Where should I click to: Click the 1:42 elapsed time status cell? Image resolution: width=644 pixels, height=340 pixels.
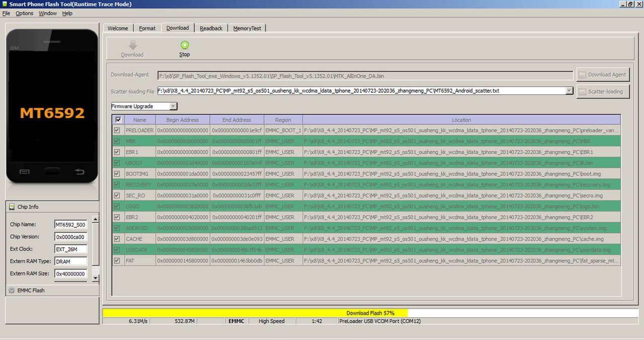coord(316,321)
